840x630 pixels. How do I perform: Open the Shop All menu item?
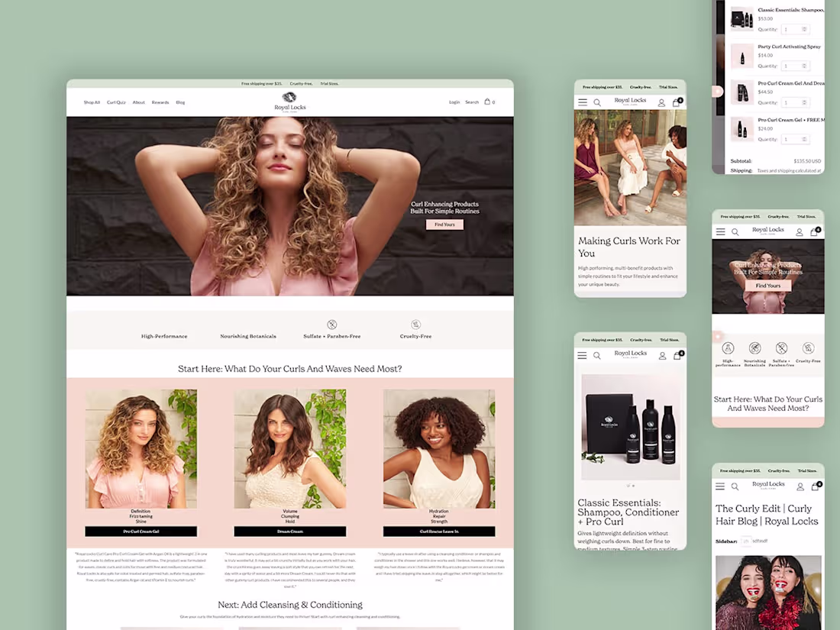[x=92, y=102]
